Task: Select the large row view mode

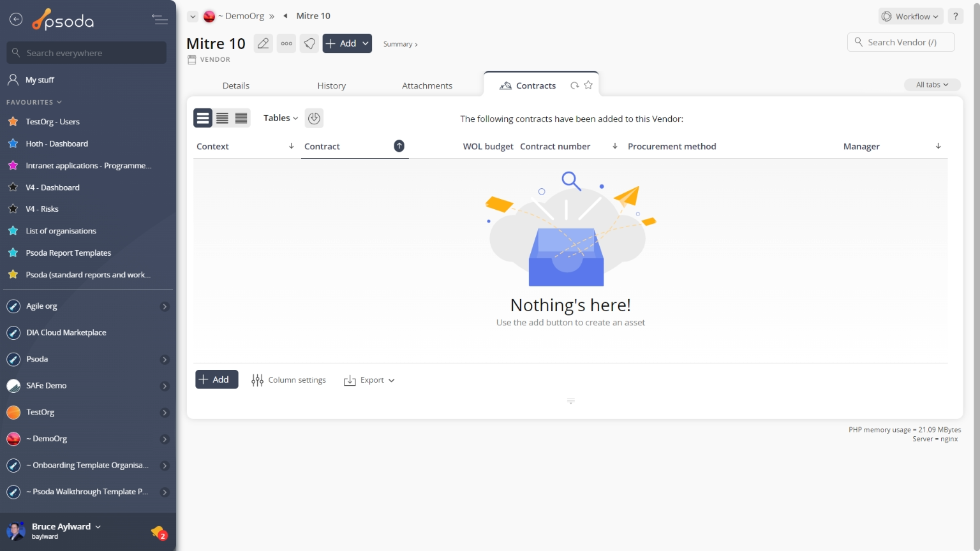Action: 203,118
